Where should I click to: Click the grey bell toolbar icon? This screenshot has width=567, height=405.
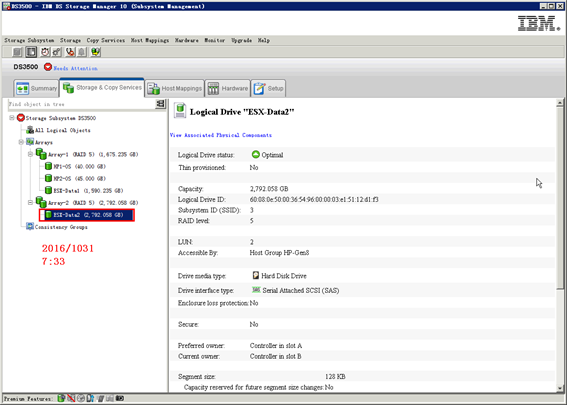tap(82, 52)
